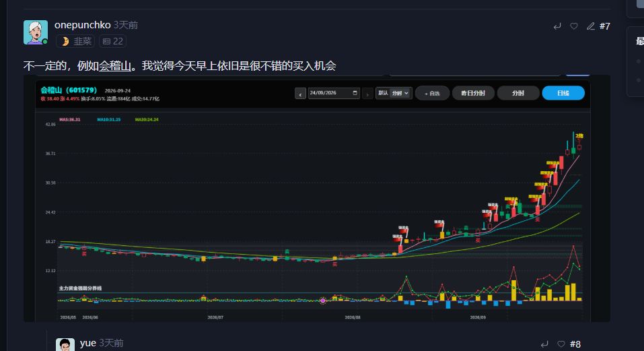The height and width of the screenshot is (351, 644).
Task: Open the 会稽山 link in post text
Action: [115, 66]
